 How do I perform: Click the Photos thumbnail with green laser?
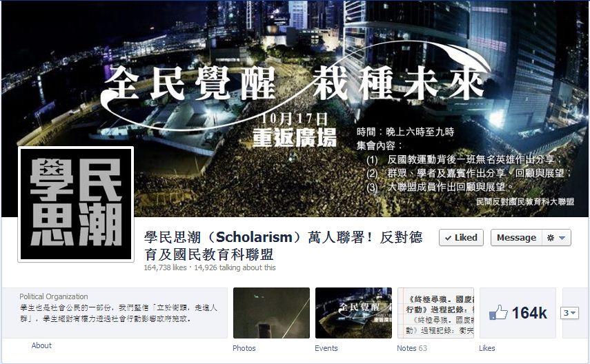coord(271,313)
